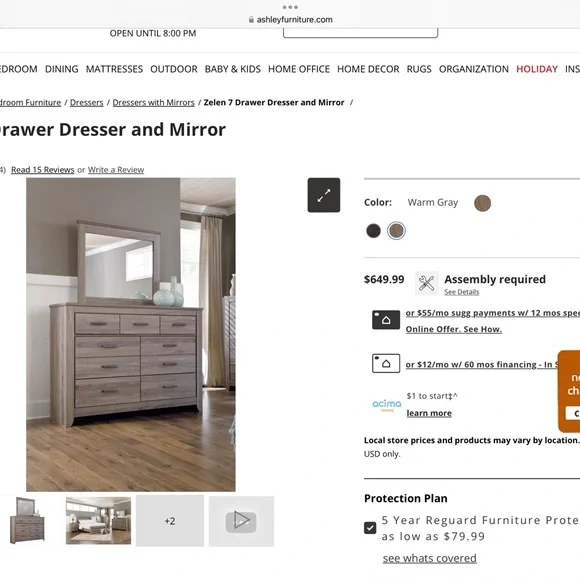The height and width of the screenshot is (580, 580).
Task: Select the Warm Gray color swatch option
Action: coord(396,230)
